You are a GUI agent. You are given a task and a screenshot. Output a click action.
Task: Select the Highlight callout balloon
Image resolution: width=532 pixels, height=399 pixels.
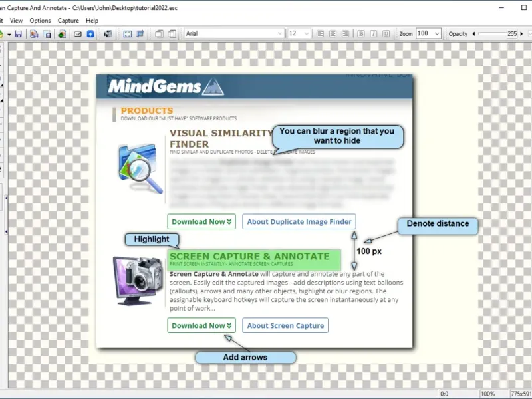[x=152, y=239]
